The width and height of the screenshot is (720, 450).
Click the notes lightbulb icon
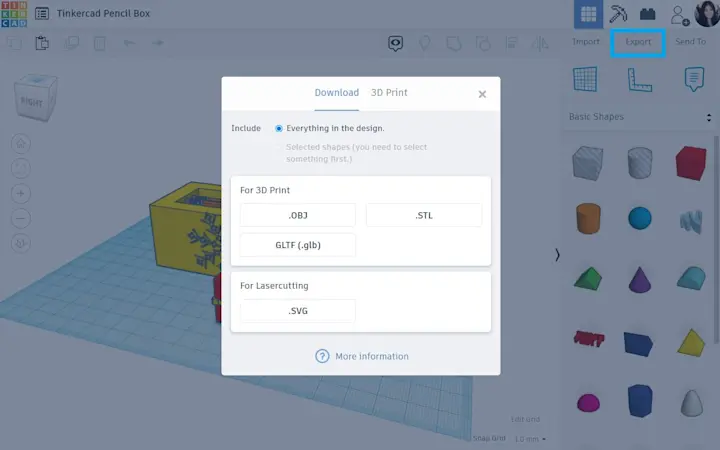(425, 44)
